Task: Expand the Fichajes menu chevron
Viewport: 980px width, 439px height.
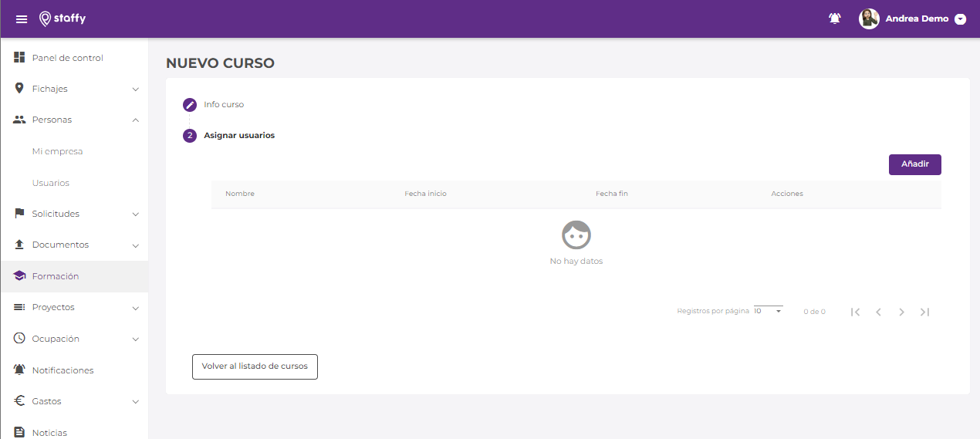Action: (x=136, y=89)
